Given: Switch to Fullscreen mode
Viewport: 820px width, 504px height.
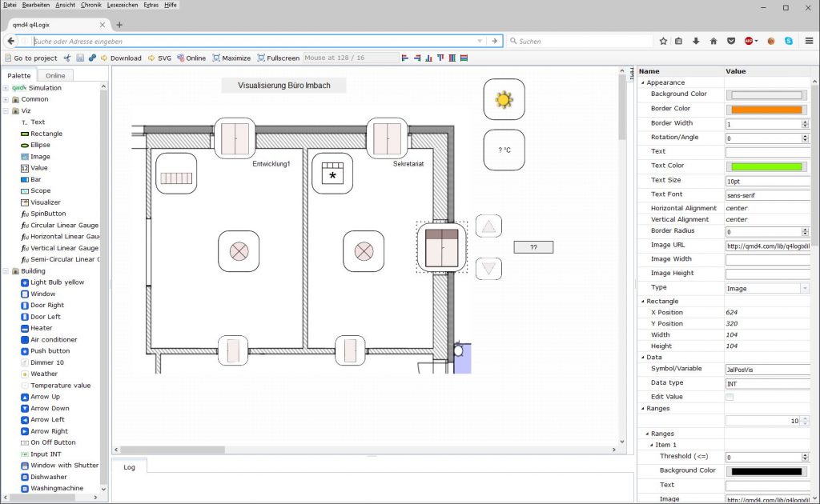Looking at the screenshot, I should click(278, 58).
